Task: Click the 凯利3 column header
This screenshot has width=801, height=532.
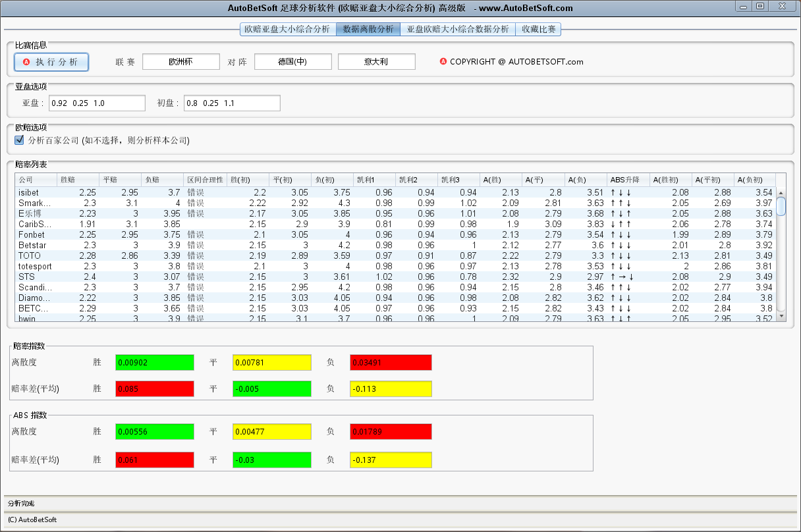Action: pyautogui.click(x=458, y=180)
